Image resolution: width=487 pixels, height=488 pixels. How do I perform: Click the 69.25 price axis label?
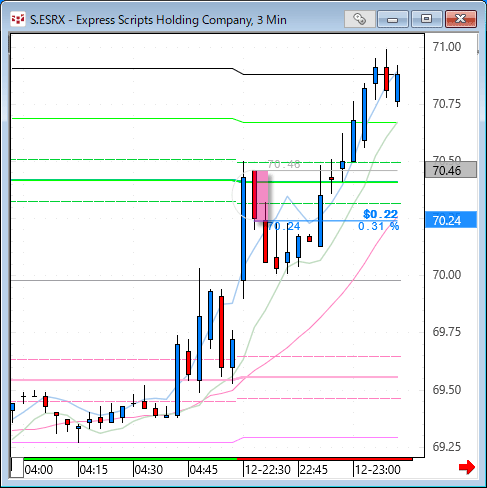[447, 447]
